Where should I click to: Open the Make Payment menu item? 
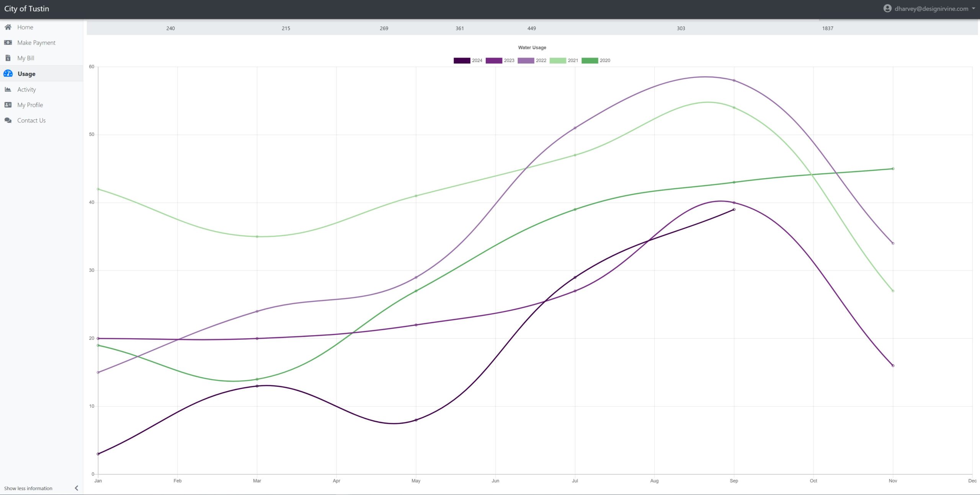click(x=36, y=43)
